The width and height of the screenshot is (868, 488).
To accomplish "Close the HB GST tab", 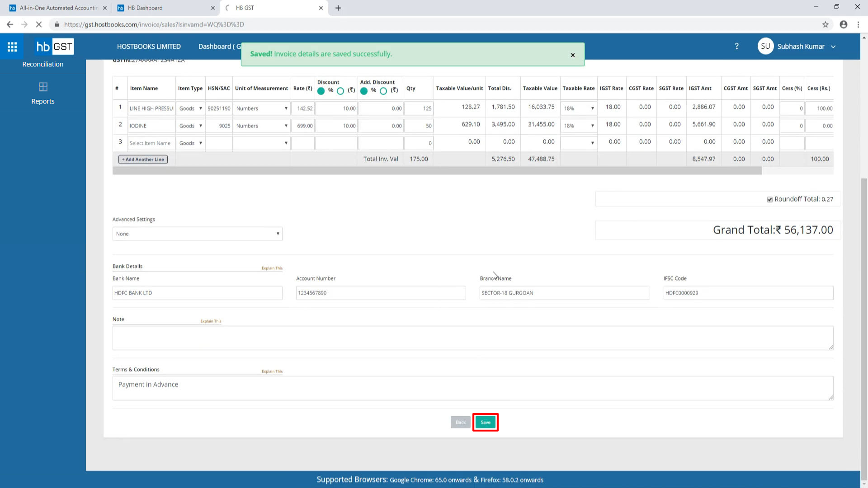I will click(321, 8).
